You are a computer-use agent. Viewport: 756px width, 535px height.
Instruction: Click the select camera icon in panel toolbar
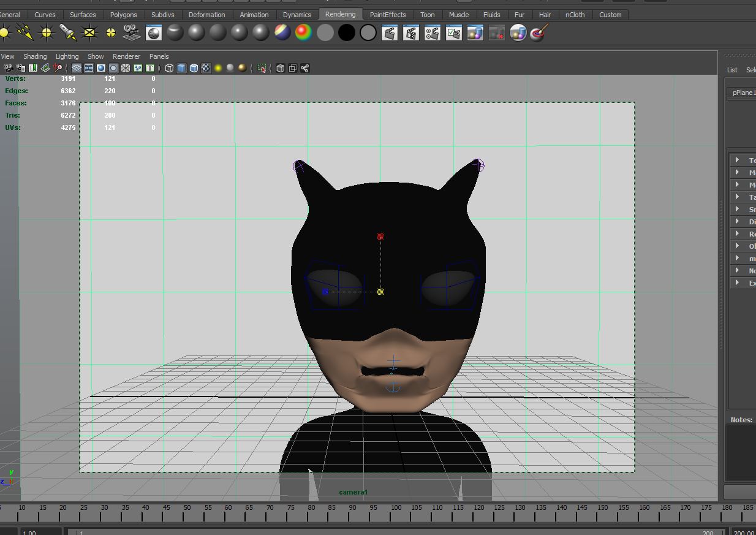pyautogui.click(x=8, y=68)
